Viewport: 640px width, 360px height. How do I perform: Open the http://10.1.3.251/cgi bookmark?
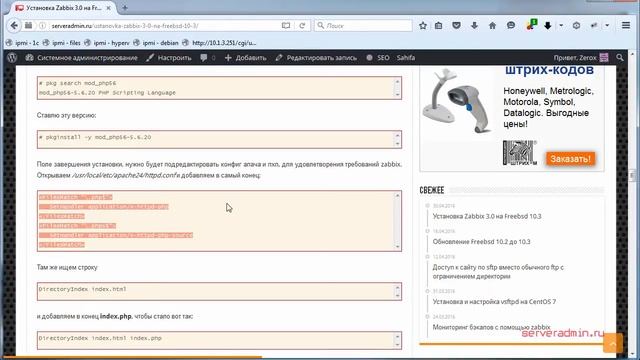(x=219, y=42)
